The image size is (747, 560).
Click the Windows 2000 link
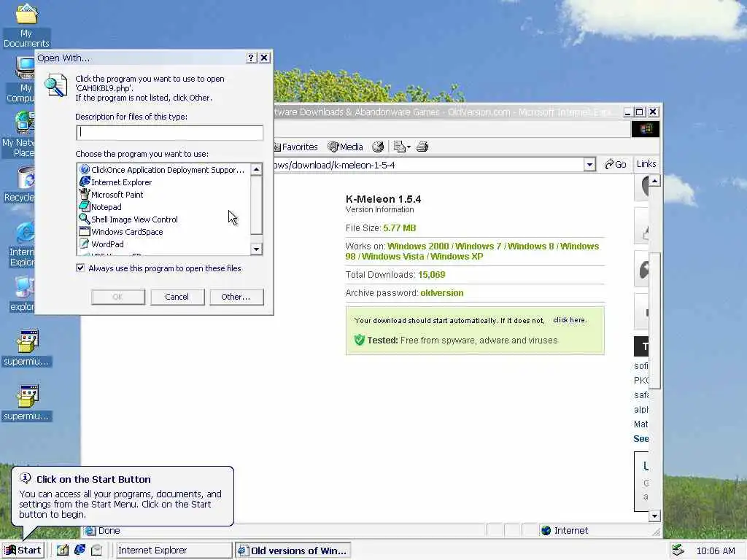(x=418, y=246)
